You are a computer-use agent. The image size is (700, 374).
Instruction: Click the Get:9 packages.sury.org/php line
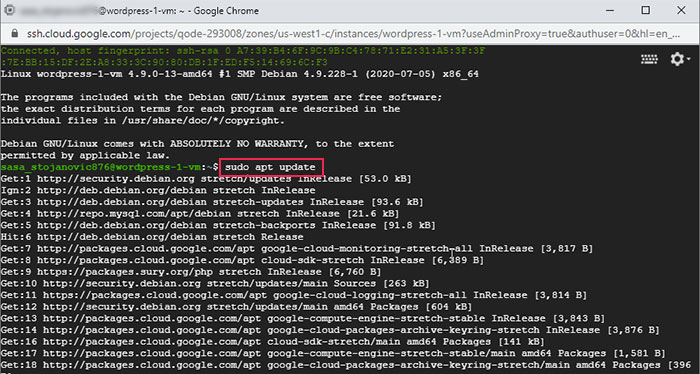[191, 272]
